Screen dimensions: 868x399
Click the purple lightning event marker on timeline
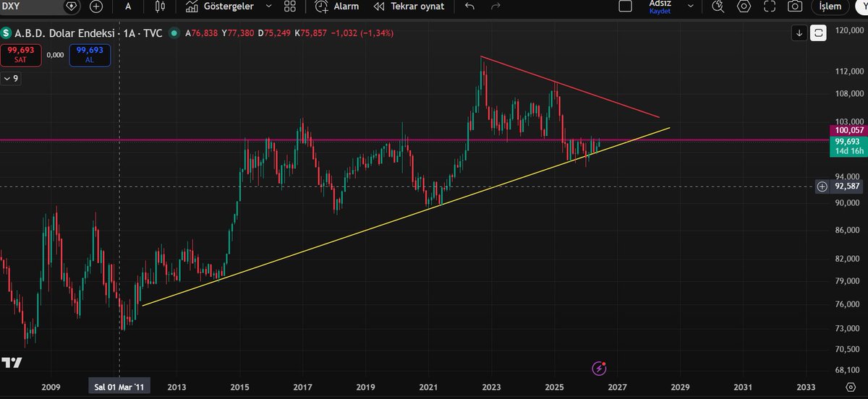(599, 368)
